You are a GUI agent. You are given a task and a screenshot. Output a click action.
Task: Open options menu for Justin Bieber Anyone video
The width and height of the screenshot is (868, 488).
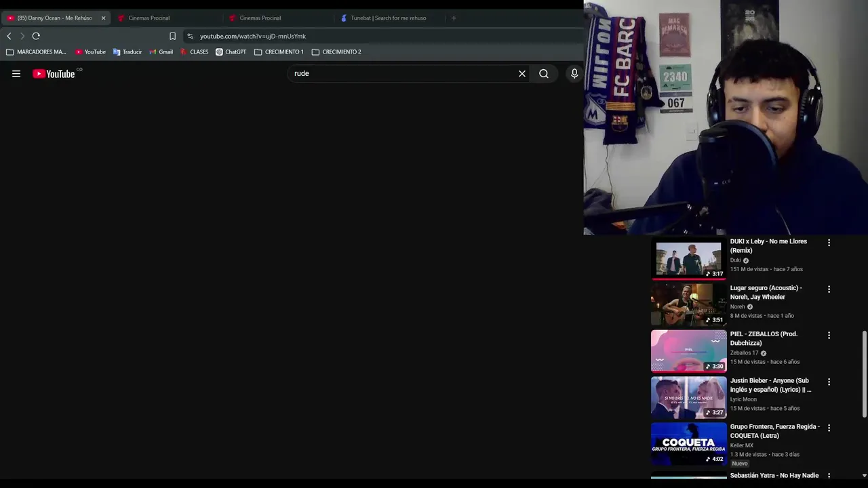click(829, 382)
